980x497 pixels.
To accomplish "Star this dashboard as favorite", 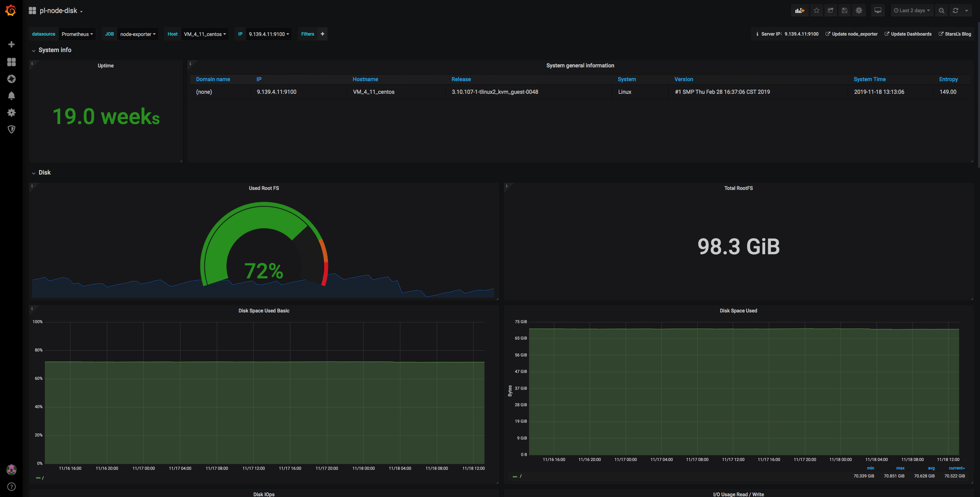I will click(x=816, y=11).
